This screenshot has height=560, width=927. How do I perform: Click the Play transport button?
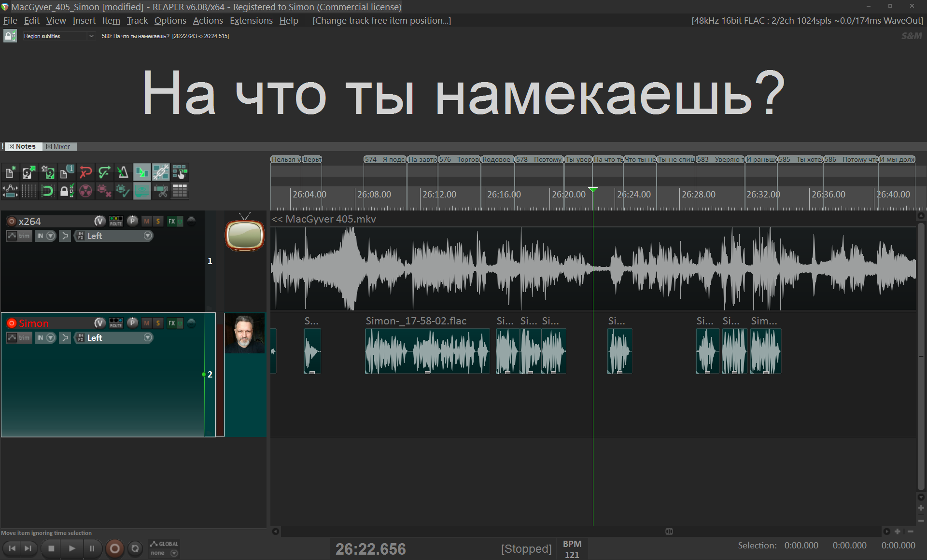[x=71, y=548]
